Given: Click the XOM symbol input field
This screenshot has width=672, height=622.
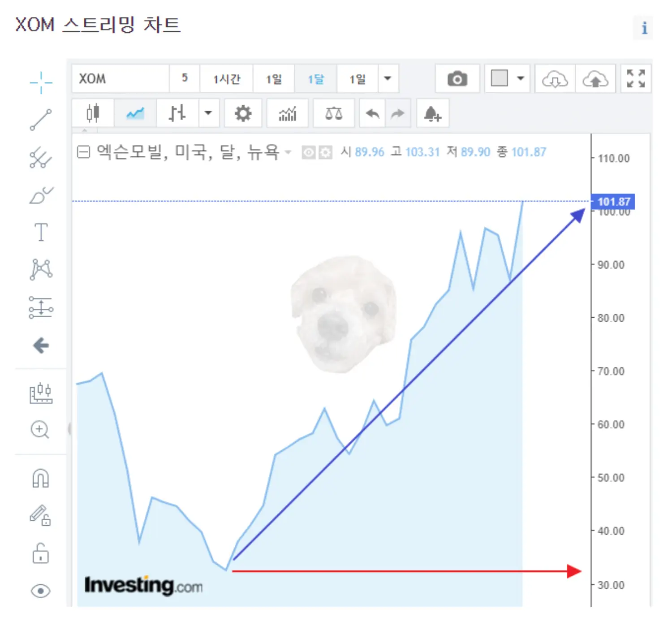Looking at the screenshot, I should point(121,78).
